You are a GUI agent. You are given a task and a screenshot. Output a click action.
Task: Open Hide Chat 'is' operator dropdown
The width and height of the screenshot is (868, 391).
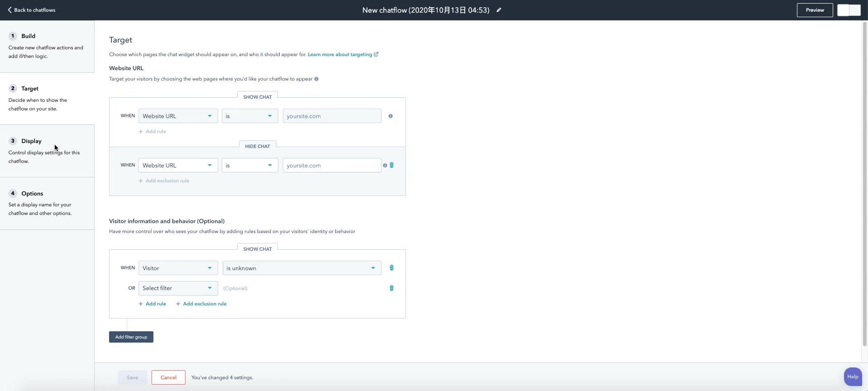click(x=249, y=165)
